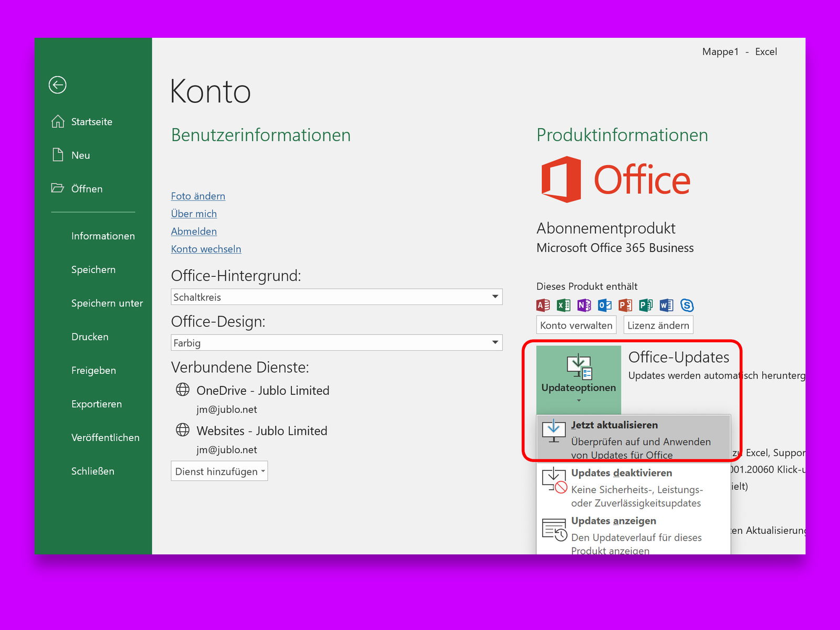Click the Websites - Jublo Limited entry
Screen dimensions: 840x630
point(262,430)
